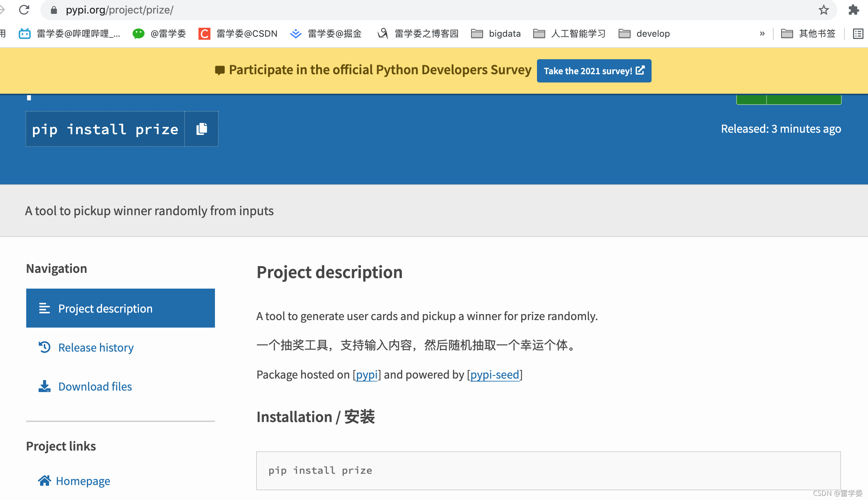Open the browser extensions puzzle icon
Screen dimensions: 868x500
pyautogui.click(x=853, y=10)
